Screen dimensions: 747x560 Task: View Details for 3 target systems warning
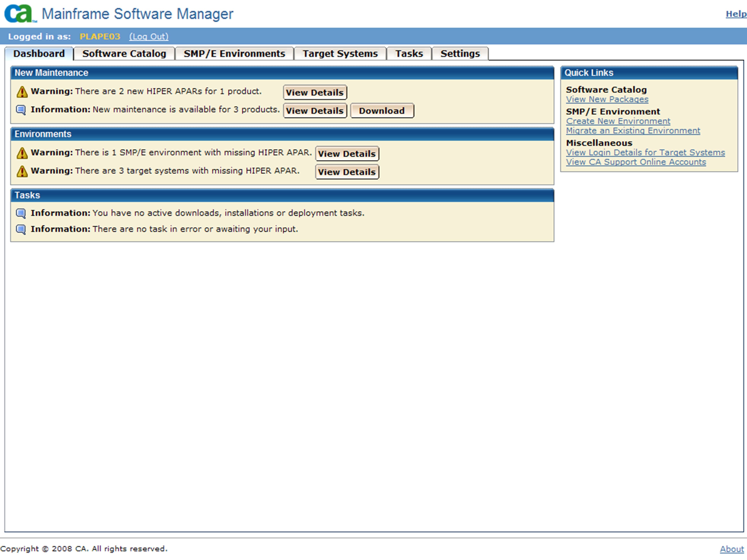point(346,172)
